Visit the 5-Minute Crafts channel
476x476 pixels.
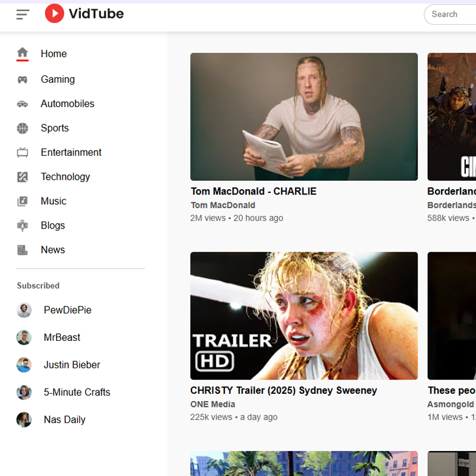pyautogui.click(x=24, y=392)
